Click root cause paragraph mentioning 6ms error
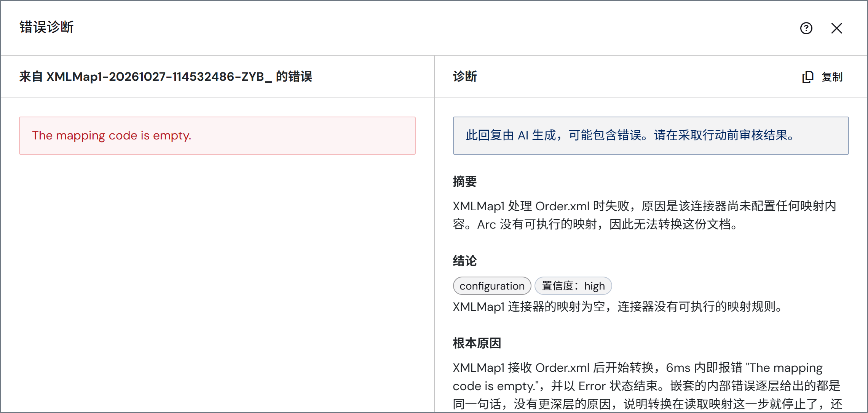This screenshot has height=413, width=868. click(x=647, y=386)
